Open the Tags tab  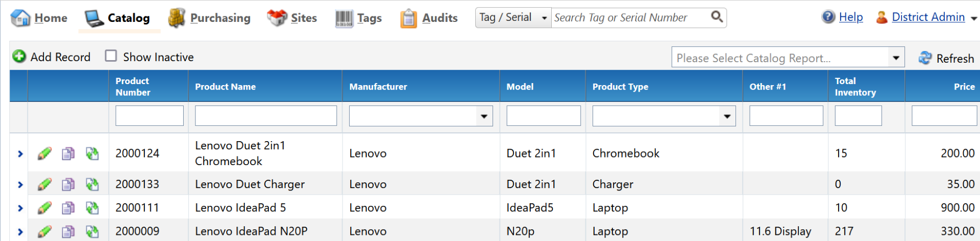(358, 18)
